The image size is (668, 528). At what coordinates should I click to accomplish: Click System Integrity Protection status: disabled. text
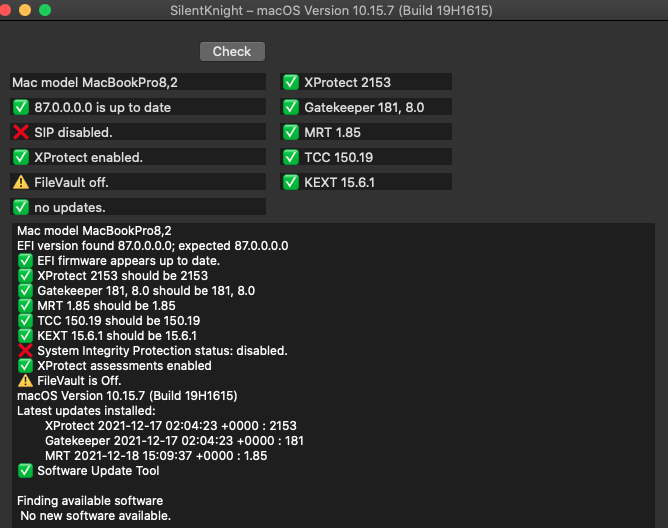(162, 351)
